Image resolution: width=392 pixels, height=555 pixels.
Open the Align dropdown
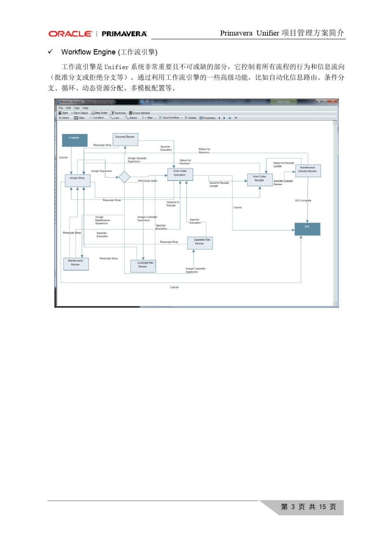149,118
